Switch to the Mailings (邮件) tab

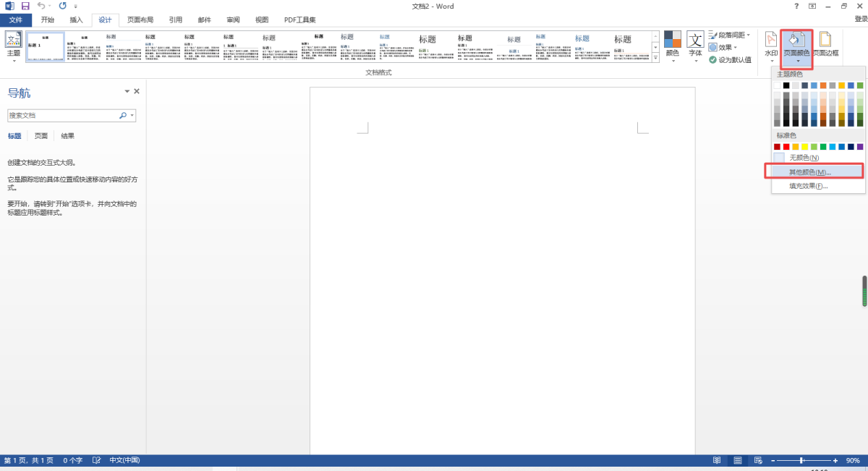[x=205, y=20]
